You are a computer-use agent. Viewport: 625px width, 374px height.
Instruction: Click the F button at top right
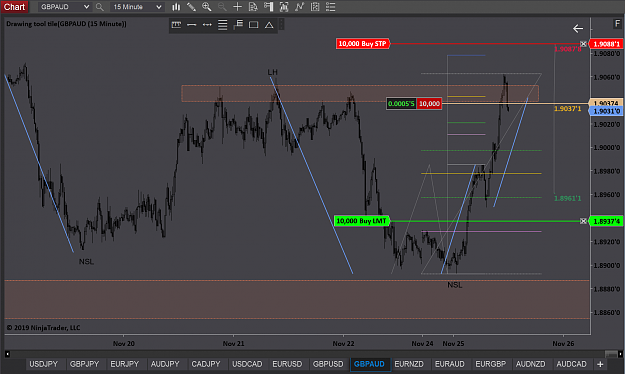pyautogui.click(x=617, y=24)
